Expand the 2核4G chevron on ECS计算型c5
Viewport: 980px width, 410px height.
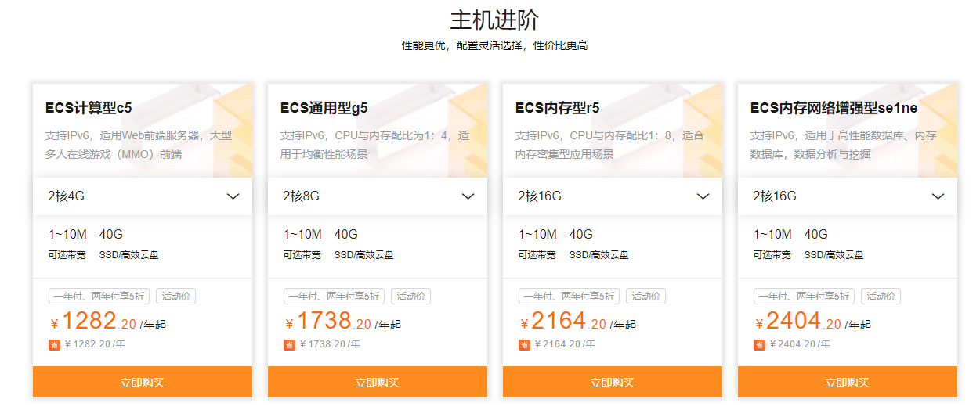pyautogui.click(x=233, y=196)
